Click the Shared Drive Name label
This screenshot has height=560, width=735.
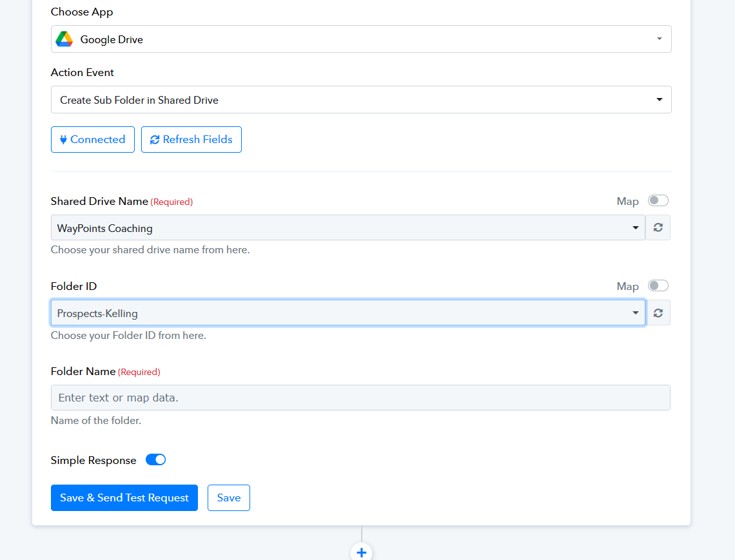click(x=99, y=201)
